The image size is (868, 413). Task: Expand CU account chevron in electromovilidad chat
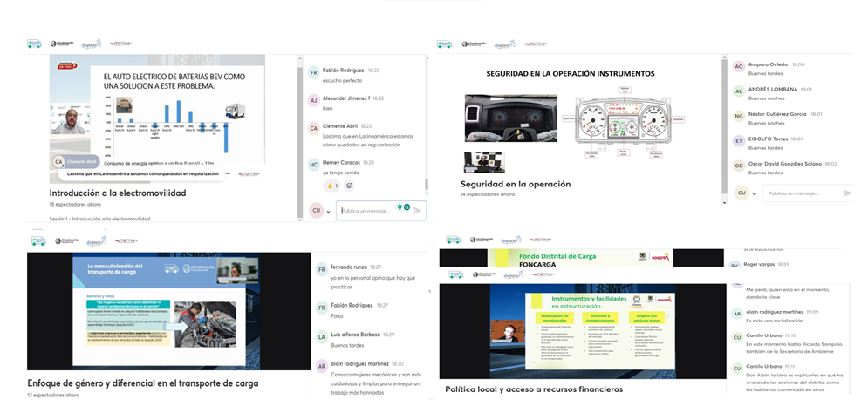point(328,211)
